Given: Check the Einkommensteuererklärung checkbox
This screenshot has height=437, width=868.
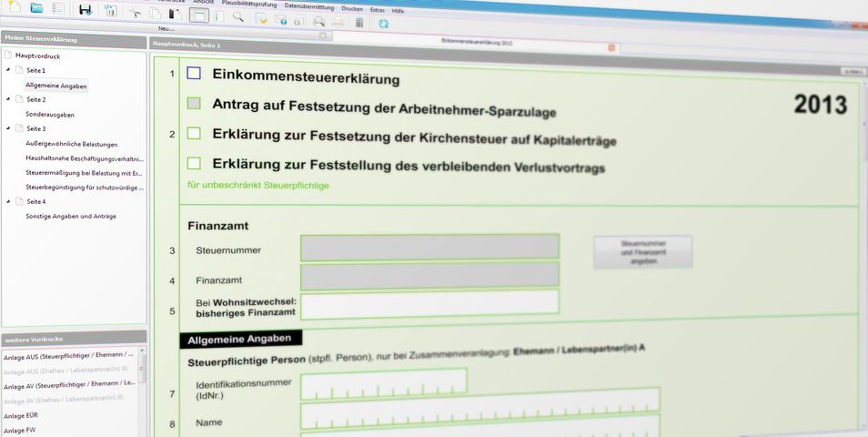Looking at the screenshot, I should click(193, 73).
